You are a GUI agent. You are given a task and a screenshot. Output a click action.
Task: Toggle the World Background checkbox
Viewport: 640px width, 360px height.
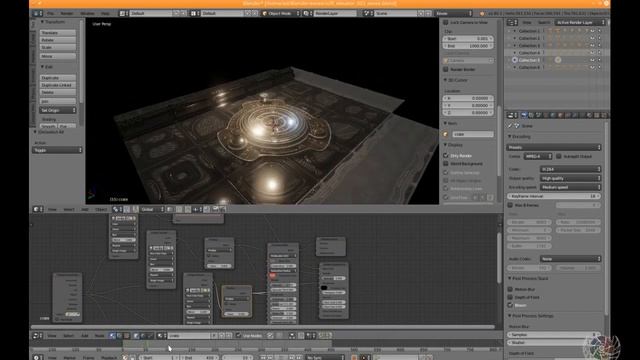coord(446,164)
